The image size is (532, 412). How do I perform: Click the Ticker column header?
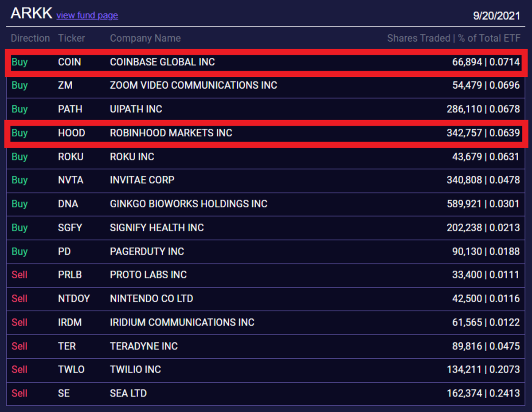[71, 38]
